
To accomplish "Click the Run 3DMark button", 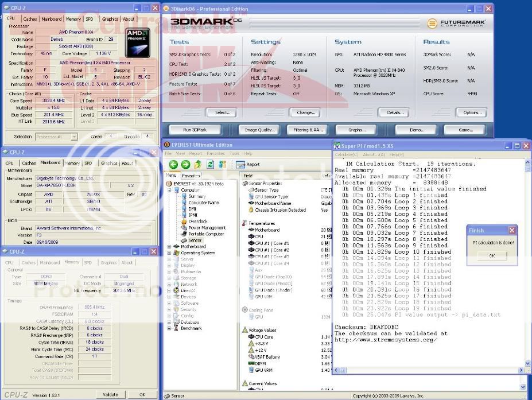I will coord(195,130).
